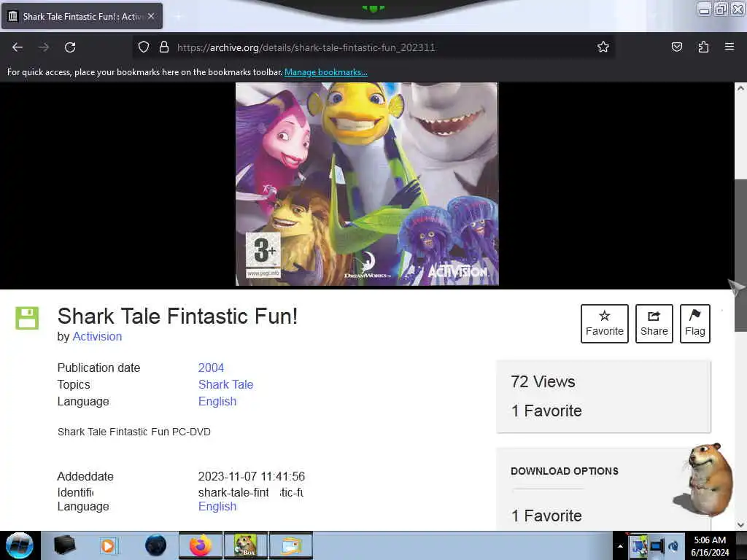
Task: Open the Windows Start menu orb
Action: coord(20,545)
